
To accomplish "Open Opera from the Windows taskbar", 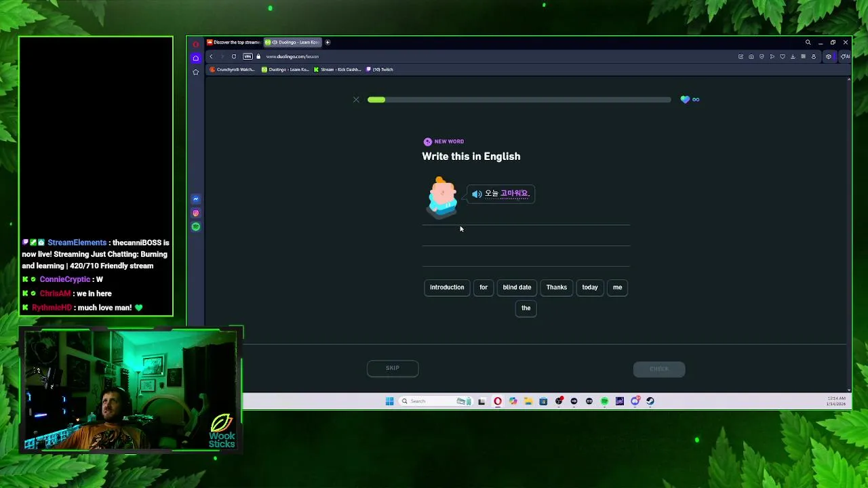I will pyautogui.click(x=498, y=401).
